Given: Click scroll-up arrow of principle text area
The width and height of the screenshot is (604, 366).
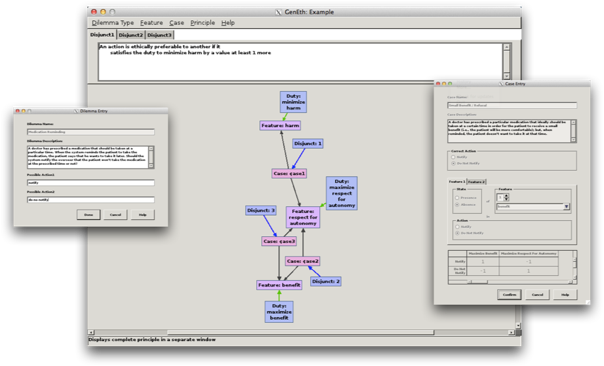Looking at the screenshot, I should coord(507,47).
